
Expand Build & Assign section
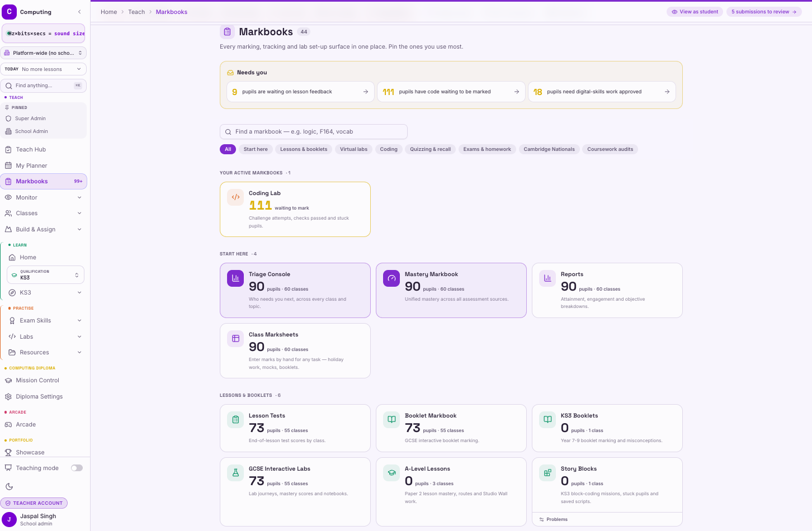click(x=44, y=229)
